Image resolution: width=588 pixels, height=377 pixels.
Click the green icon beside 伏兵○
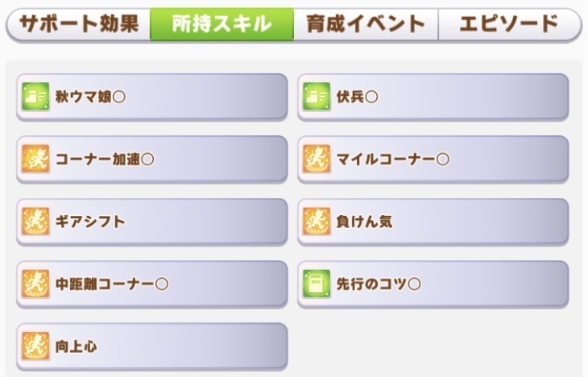point(317,97)
